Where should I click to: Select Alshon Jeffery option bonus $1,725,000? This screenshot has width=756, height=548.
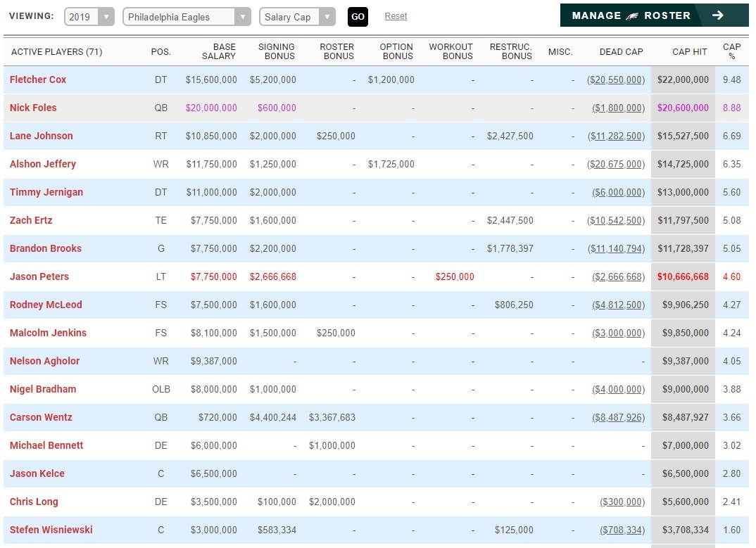(x=391, y=165)
